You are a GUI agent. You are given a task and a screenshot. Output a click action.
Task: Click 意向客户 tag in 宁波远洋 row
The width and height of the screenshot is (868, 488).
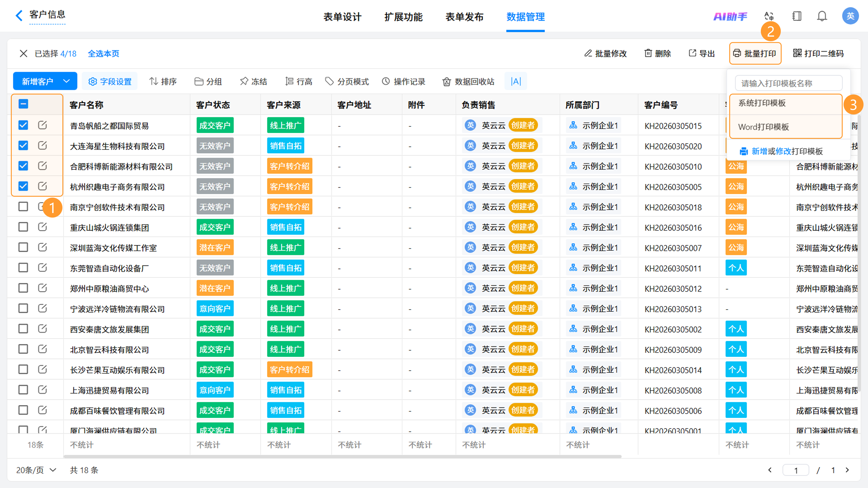[215, 308]
